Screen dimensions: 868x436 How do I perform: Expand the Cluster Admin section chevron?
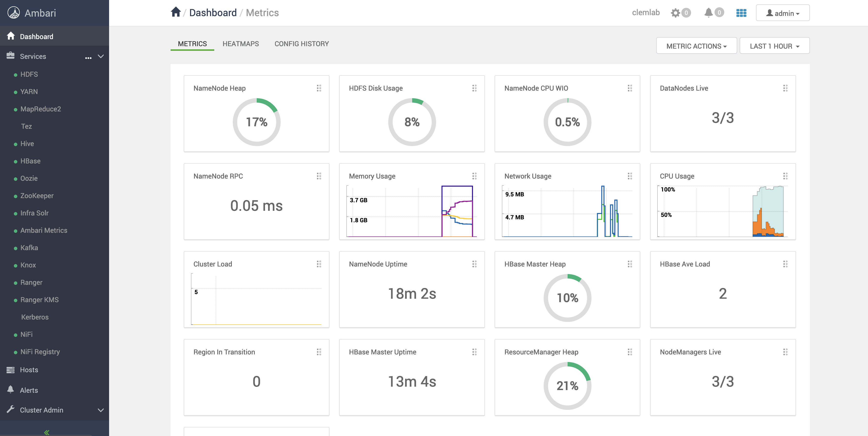pyautogui.click(x=101, y=410)
